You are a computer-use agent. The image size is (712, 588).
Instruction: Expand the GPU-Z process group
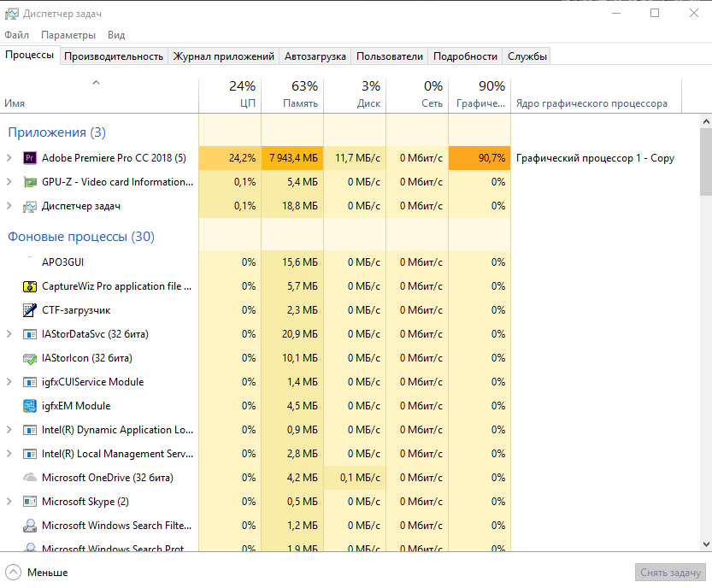click(9, 182)
